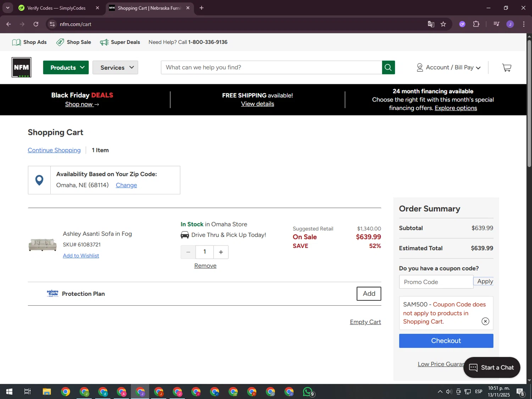Open Account / Bill Pay menu

tap(449, 67)
